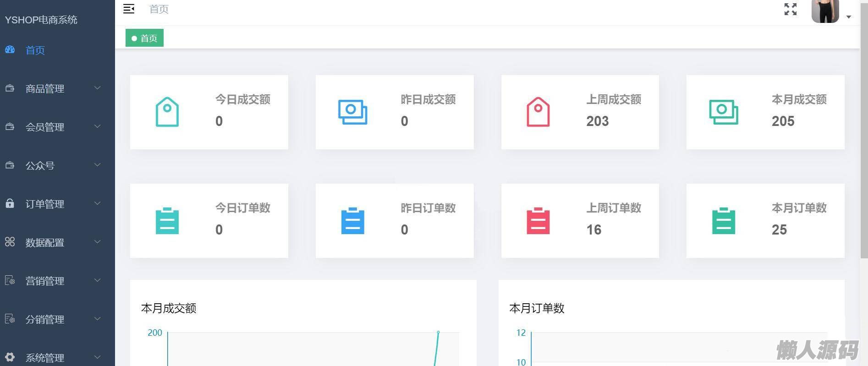Image resolution: width=868 pixels, height=366 pixels.
Task: Click the 上周成交额 red tag icon
Action: [x=538, y=112]
